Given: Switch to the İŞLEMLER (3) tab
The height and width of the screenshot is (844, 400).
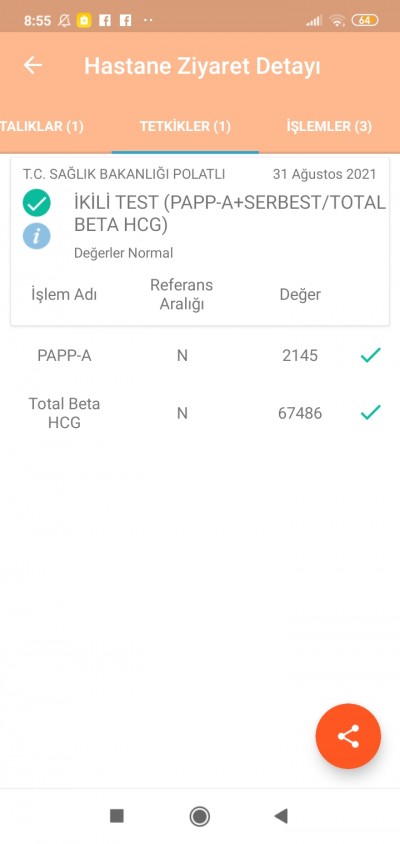Looking at the screenshot, I should point(329,126).
